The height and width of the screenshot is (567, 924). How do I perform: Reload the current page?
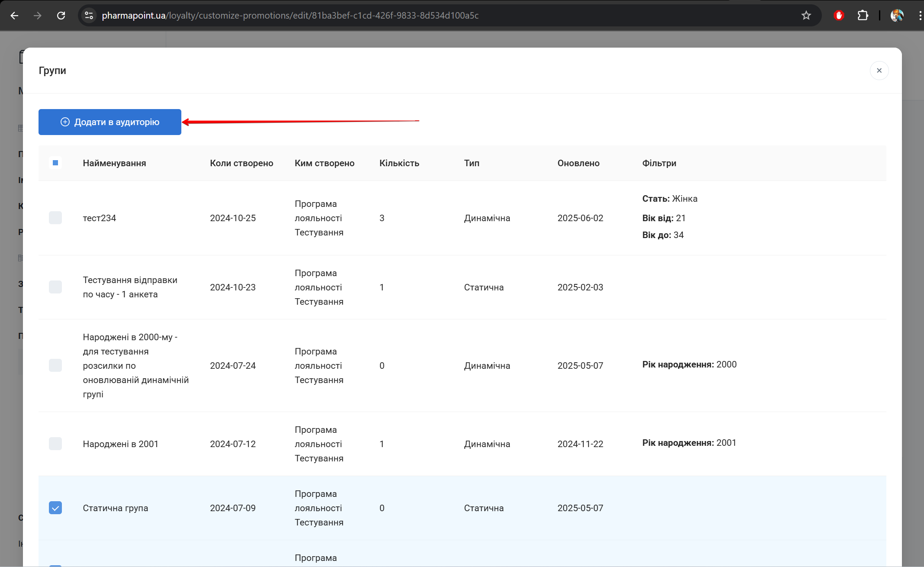pos(61,16)
